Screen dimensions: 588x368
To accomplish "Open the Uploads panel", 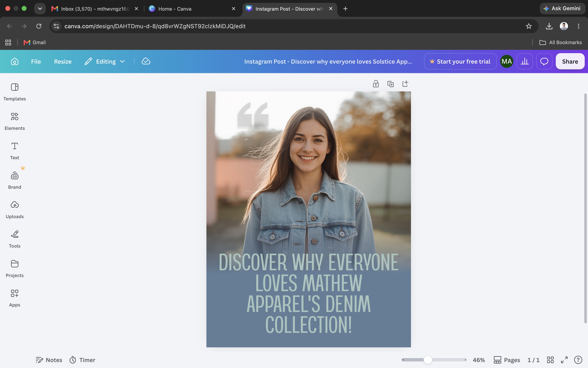I will [x=14, y=210].
